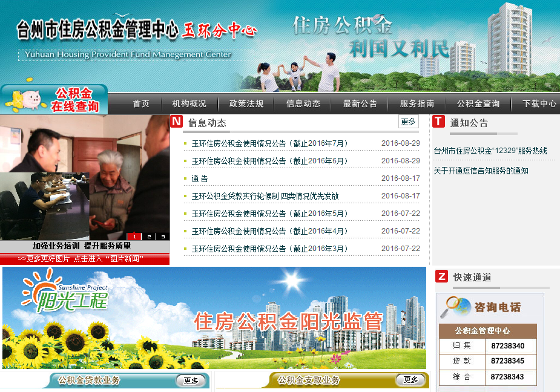Click the red Z icon beside 快速通道
Viewport: 560px width, 392px height.
(442, 276)
